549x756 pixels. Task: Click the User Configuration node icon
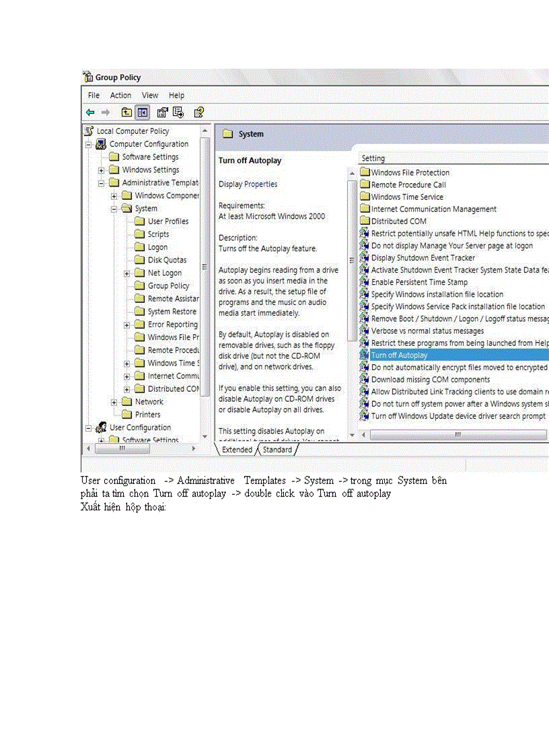(101, 427)
